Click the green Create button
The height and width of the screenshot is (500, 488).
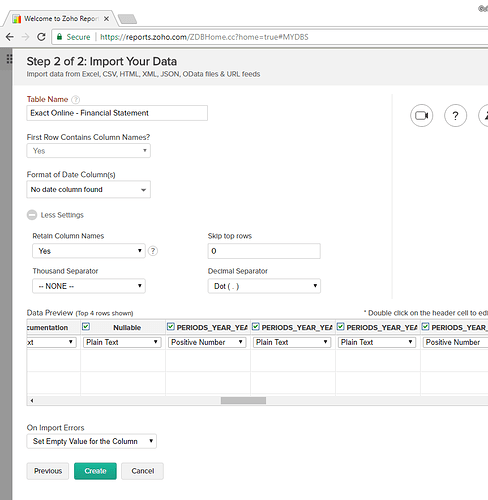[x=95, y=471]
